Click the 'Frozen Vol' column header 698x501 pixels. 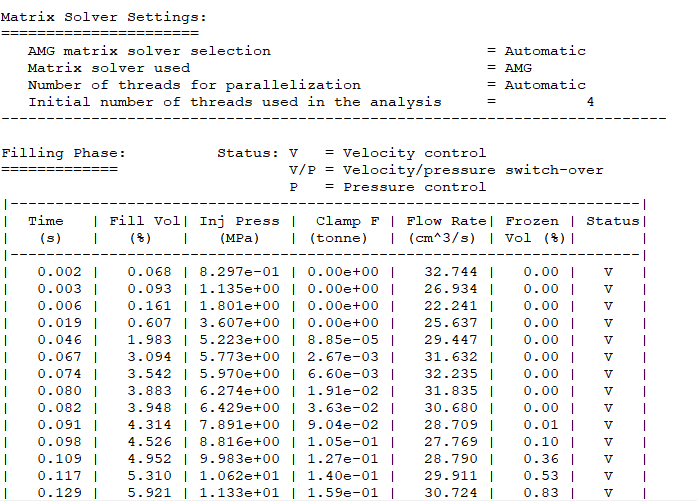532,221
